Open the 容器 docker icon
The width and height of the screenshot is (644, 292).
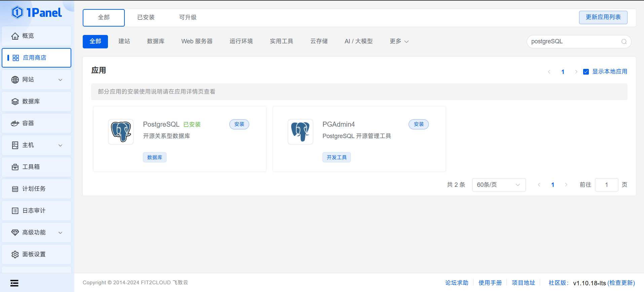point(15,123)
